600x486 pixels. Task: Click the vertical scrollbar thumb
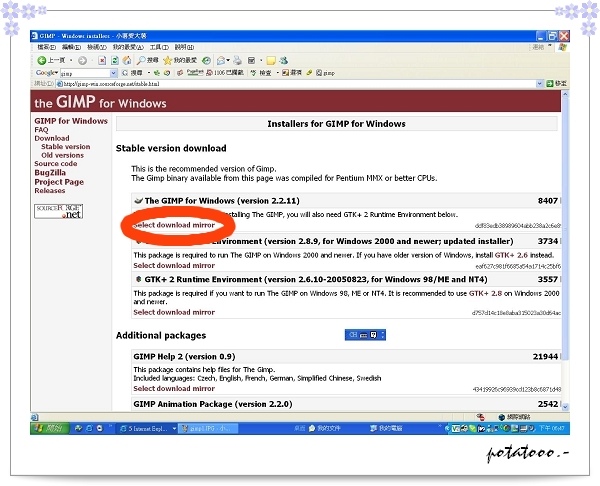565,228
